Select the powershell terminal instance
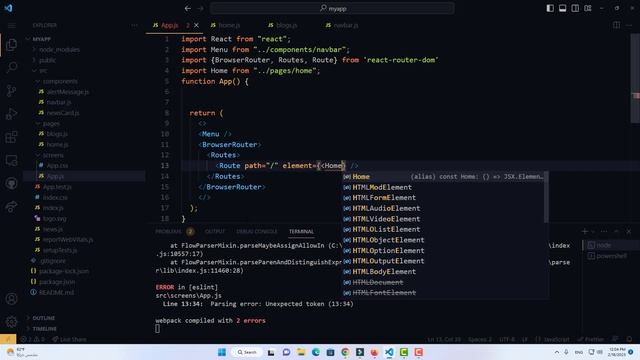 pos(611,256)
